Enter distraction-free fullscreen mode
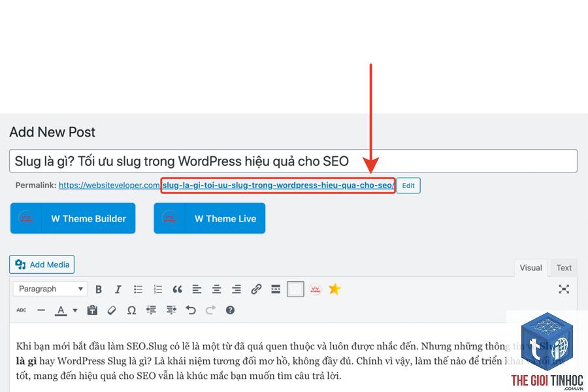The height and width of the screenshot is (392, 588). [x=564, y=289]
